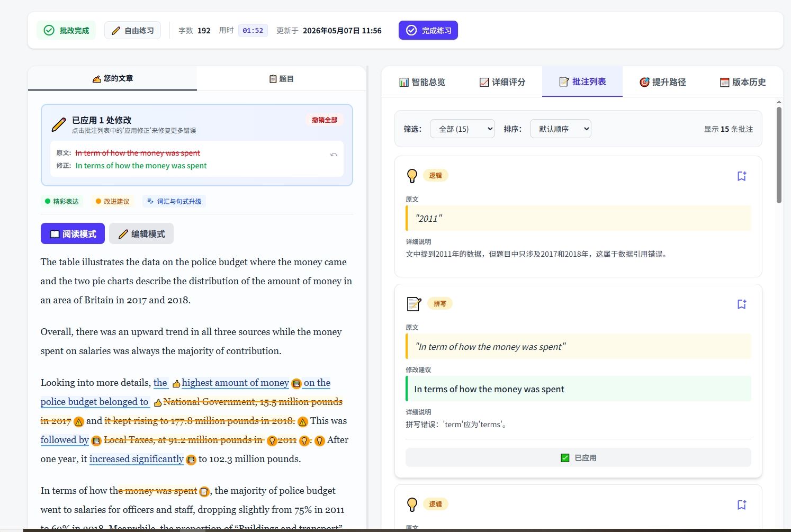Click the highlighted phrase "increased significantly"
The image size is (791, 532).
tap(137, 459)
